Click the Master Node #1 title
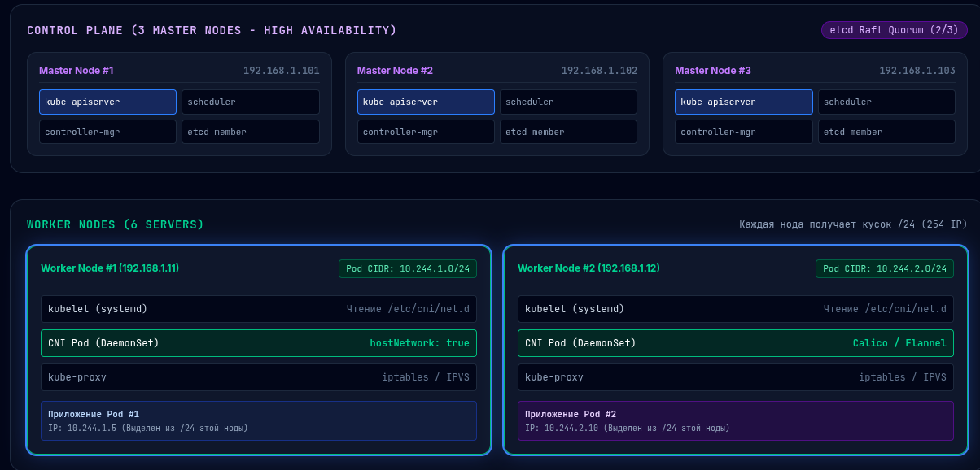 point(77,71)
